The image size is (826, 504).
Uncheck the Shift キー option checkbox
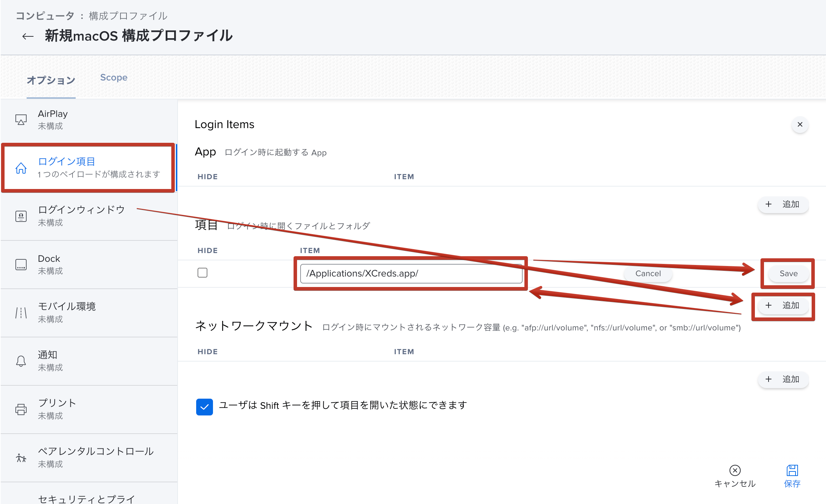click(205, 407)
